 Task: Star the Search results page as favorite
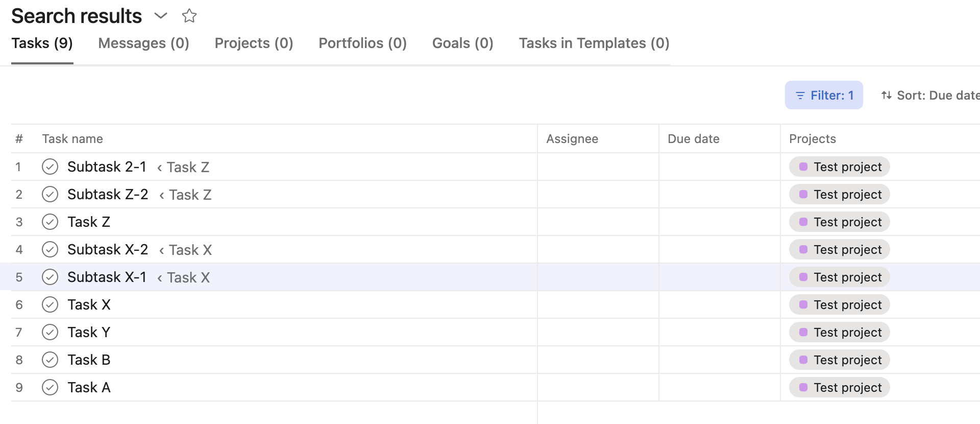click(189, 16)
